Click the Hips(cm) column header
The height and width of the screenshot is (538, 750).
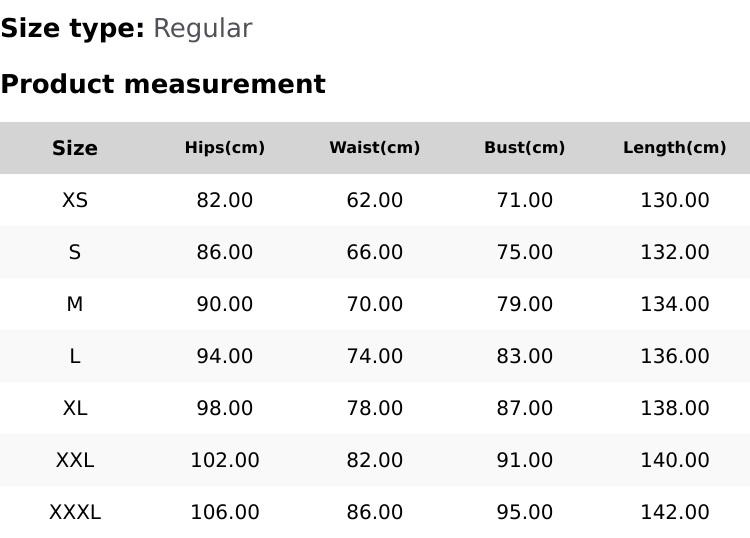[225, 148]
